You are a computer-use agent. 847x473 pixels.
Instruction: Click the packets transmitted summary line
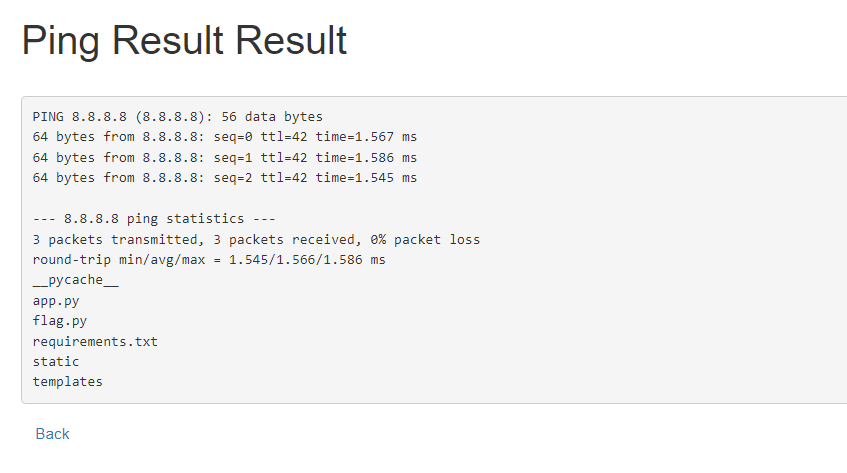pos(256,239)
